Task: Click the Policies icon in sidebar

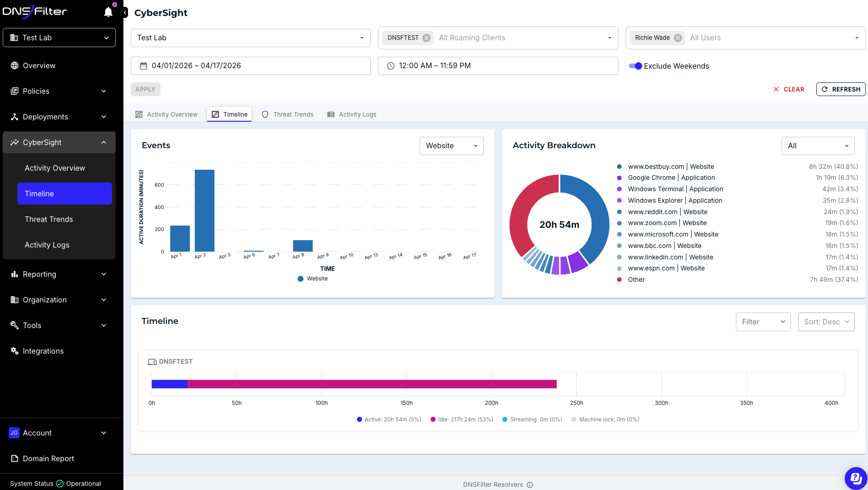Action: click(x=15, y=91)
